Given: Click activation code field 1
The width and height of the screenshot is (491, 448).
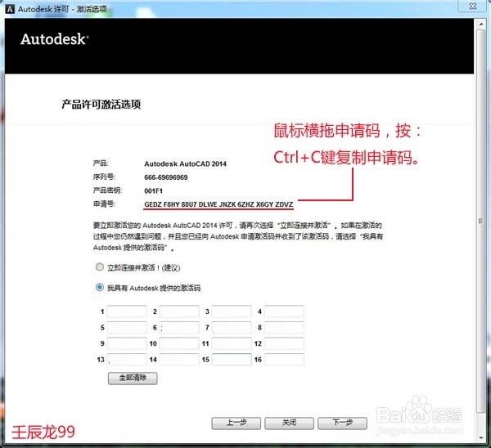Looking at the screenshot, I should point(127,311).
